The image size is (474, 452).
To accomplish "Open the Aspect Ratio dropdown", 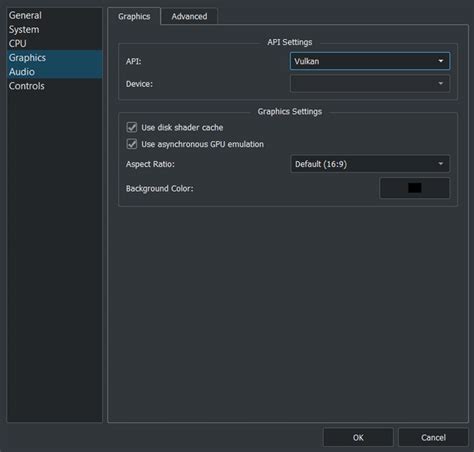I will (x=370, y=164).
